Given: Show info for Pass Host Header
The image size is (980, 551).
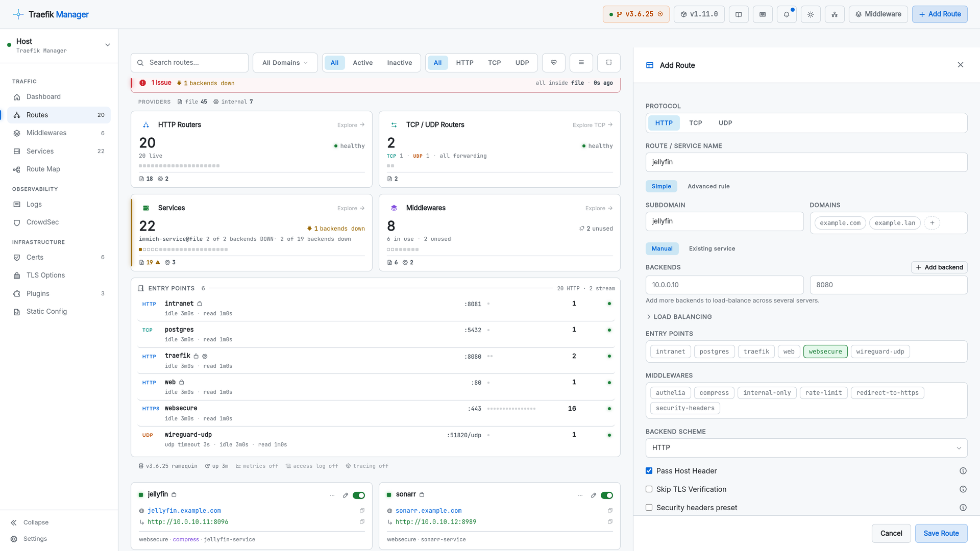Looking at the screenshot, I should [963, 471].
